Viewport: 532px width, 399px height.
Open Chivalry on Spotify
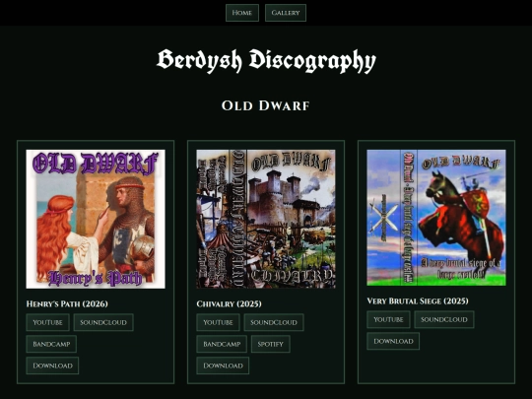click(270, 344)
